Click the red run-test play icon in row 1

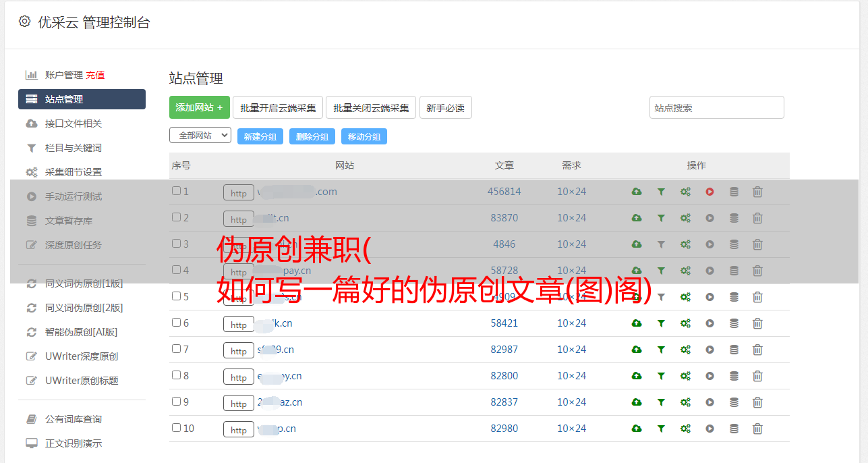coord(710,192)
